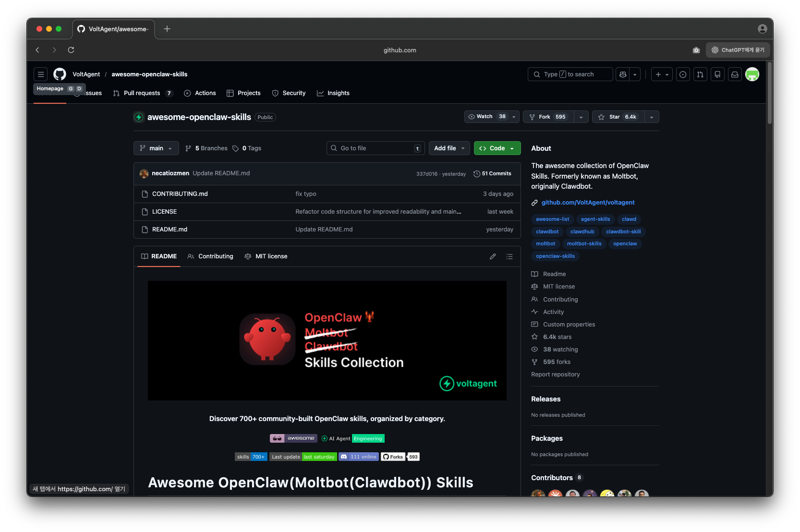
Task: View the Insights tab
Action: point(333,93)
